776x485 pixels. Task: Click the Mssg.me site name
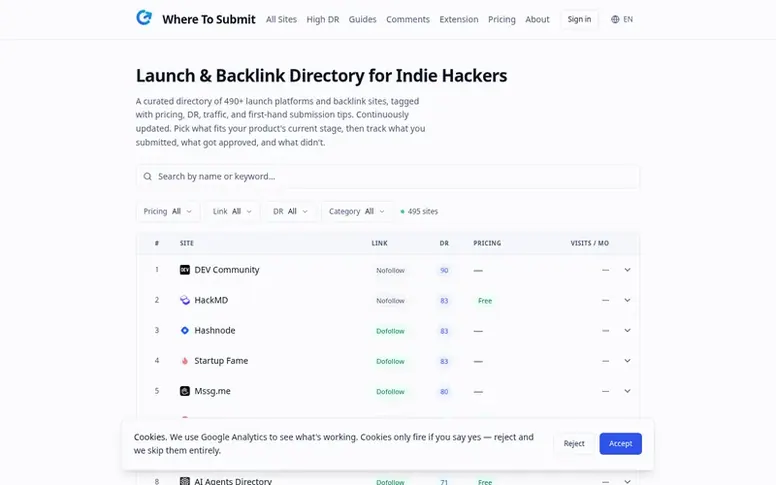pos(212,391)
